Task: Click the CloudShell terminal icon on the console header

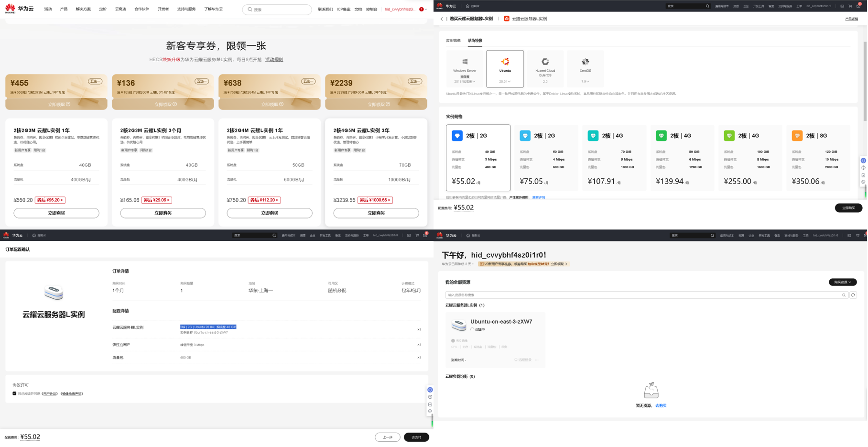Action: coord(849,235)
